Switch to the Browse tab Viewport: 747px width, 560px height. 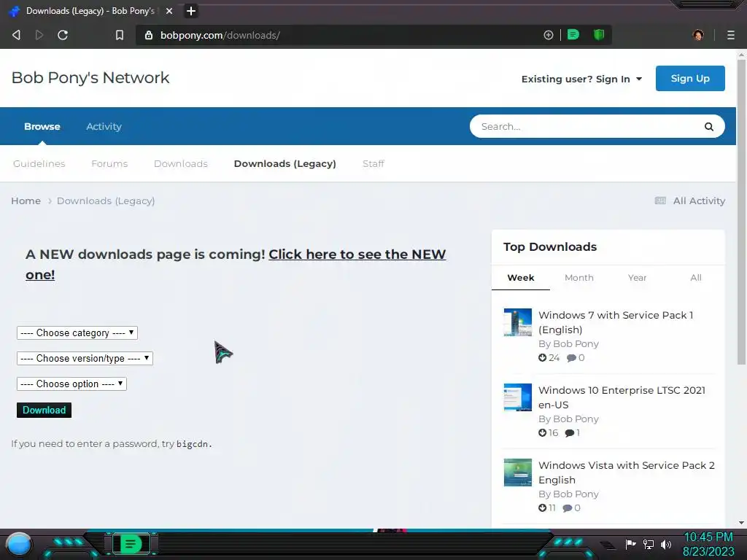pyautogui.click(x=42, y=127)
